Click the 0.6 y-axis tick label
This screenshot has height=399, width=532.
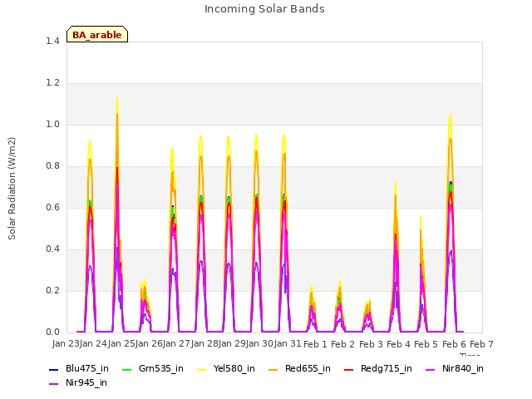click(x=52, y=207)
